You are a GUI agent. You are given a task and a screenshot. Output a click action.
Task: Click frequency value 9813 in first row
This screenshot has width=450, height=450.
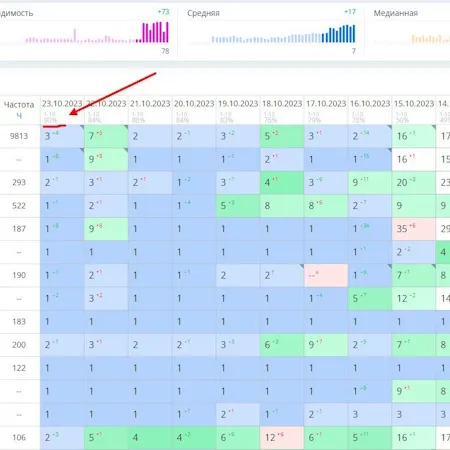(x=19, y=136)
